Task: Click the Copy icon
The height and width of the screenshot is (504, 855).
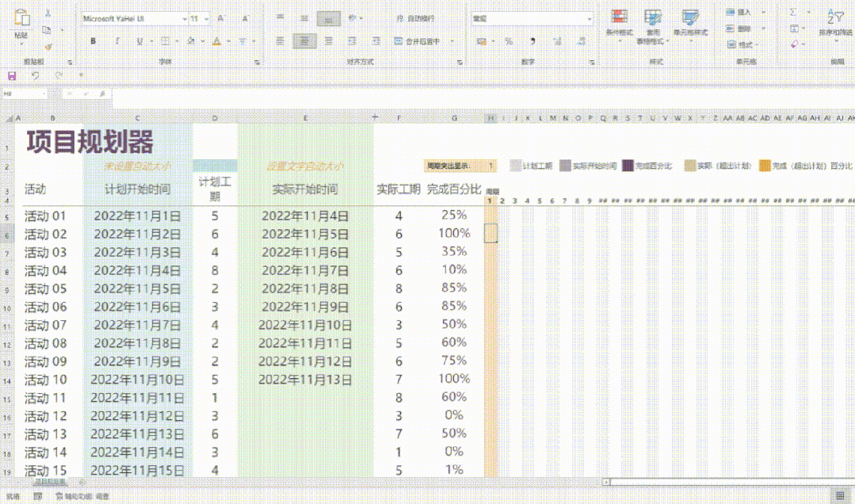Action: pos(47,31)
